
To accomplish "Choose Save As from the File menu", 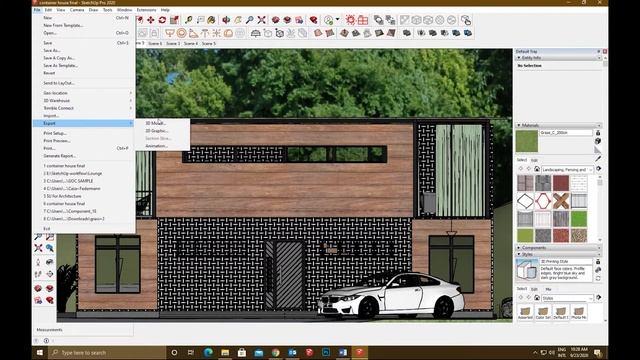I will click(52, 50).
